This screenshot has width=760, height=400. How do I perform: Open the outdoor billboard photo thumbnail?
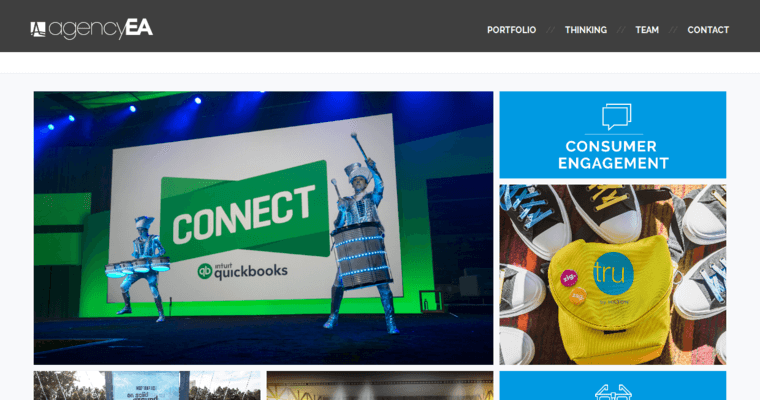pos(147,385)
